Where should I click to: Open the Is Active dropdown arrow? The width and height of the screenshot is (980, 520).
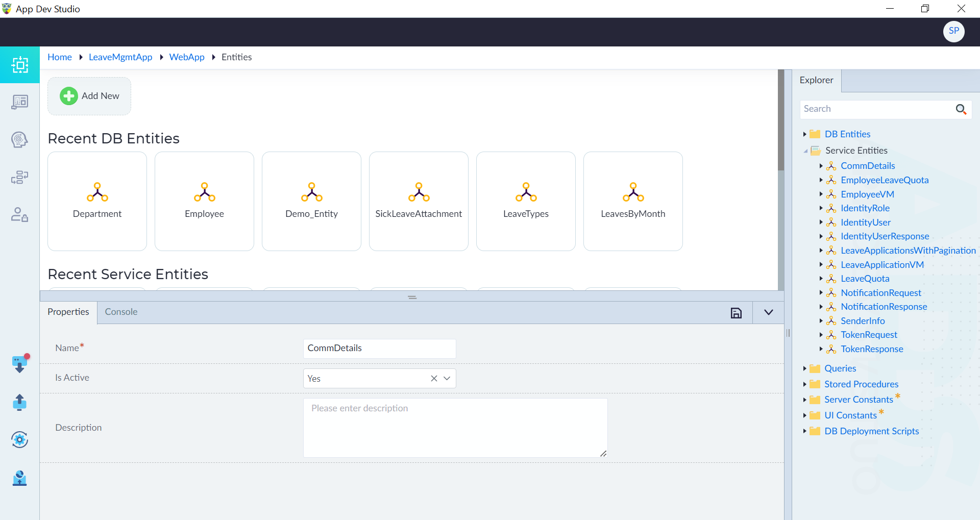click(x=447, y=379)
